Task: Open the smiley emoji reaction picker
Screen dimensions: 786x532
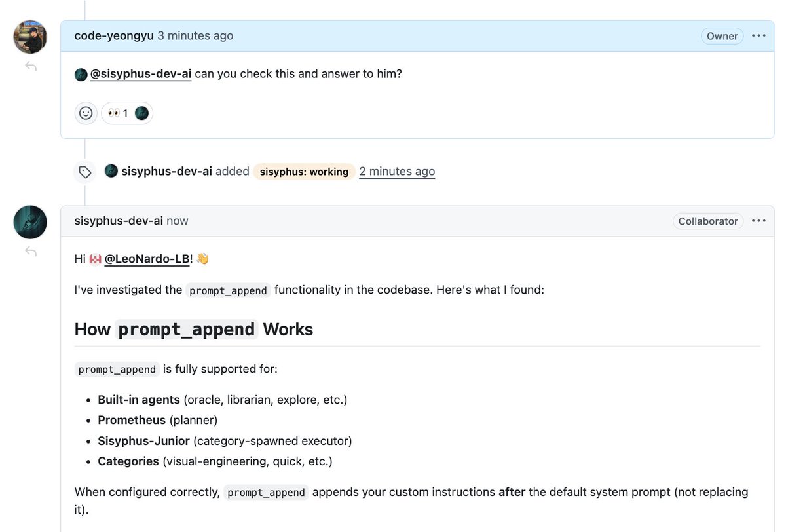Action: pyautogui.click(x=85, y=113)
